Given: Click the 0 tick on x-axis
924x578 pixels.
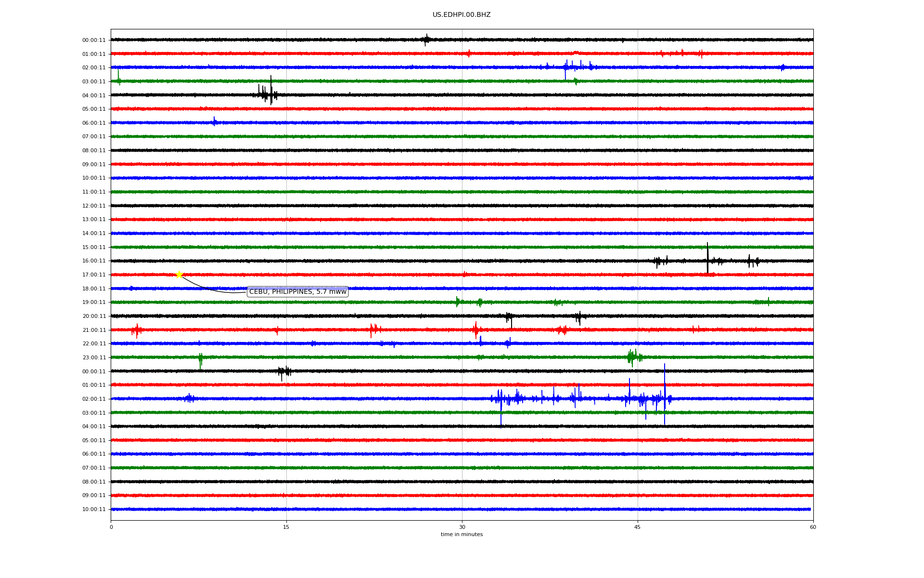Looking at the screenshot, I should pos(111,527).
